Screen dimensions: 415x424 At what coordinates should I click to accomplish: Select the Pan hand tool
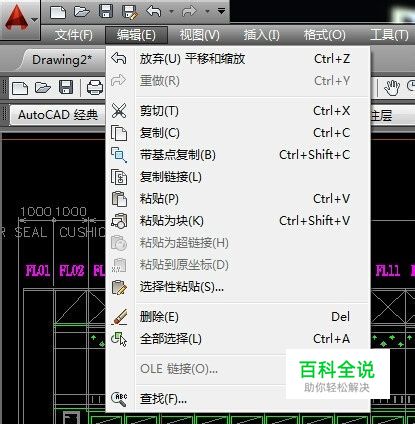point(392,88)
